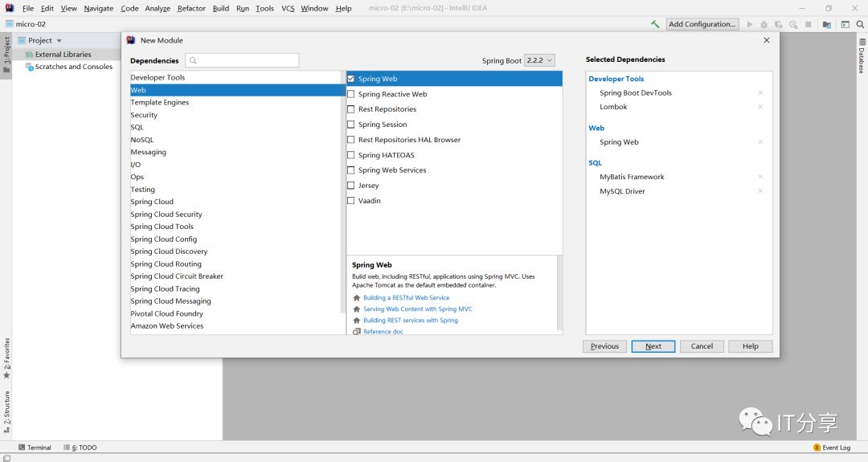Image resolution: width=868 pixels, height=462 pixels.
Task: Click the Cancel button
Action: coord(702,346)
